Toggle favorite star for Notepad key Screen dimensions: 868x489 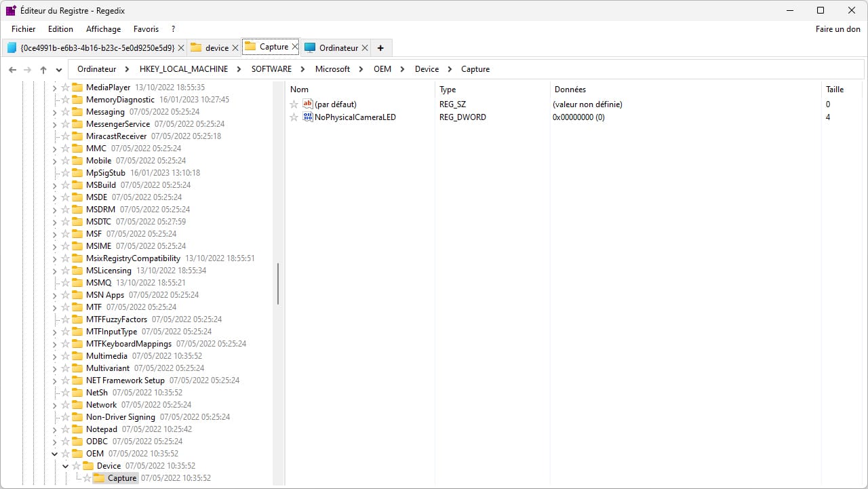(66, 429)
